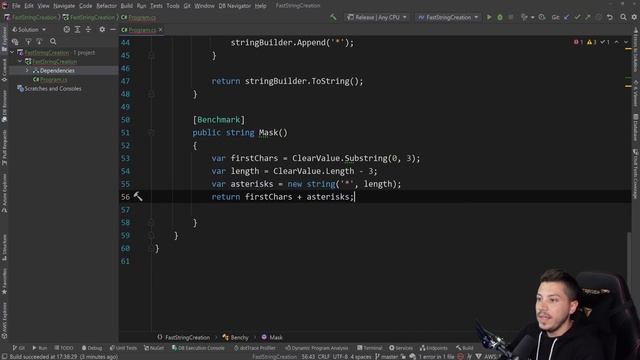The height and width of the screenshot is (360, 640).
Task: Click the hammer quick-action icon on line 56
Action: [138, 196]
